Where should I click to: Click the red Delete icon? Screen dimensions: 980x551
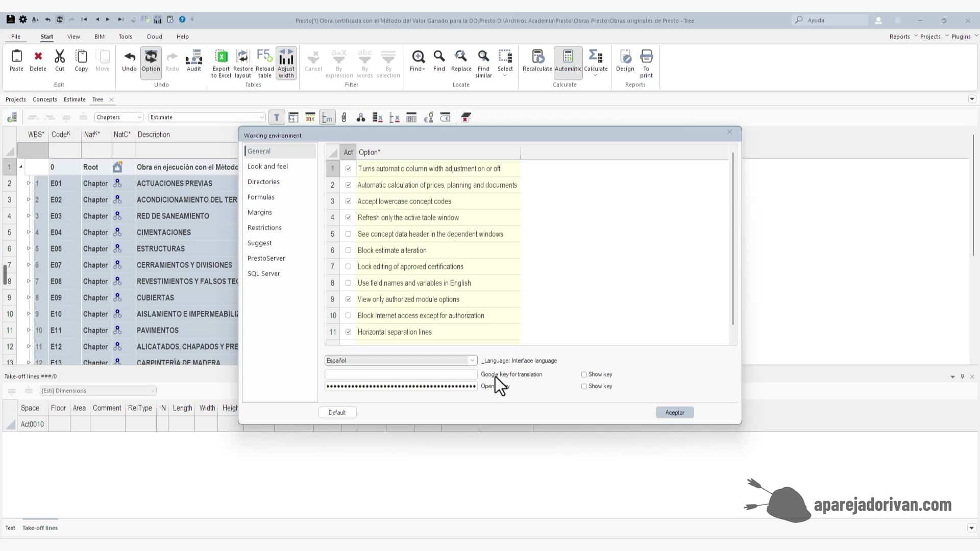38,60
